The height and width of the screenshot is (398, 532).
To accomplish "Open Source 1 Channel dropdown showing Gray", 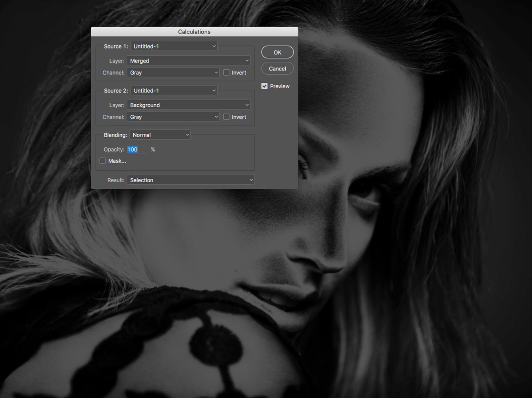I will click(x=173, y=72).
